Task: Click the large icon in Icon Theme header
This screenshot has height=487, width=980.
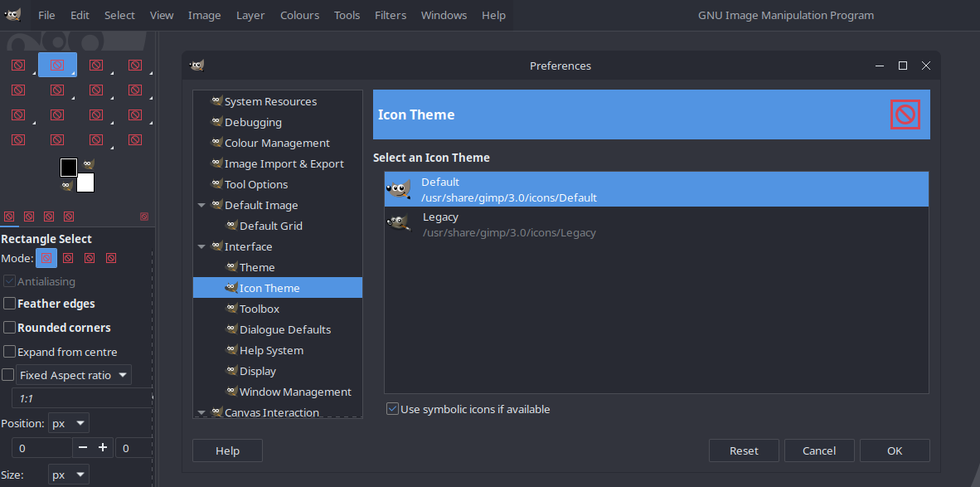Action: point(905,114)
